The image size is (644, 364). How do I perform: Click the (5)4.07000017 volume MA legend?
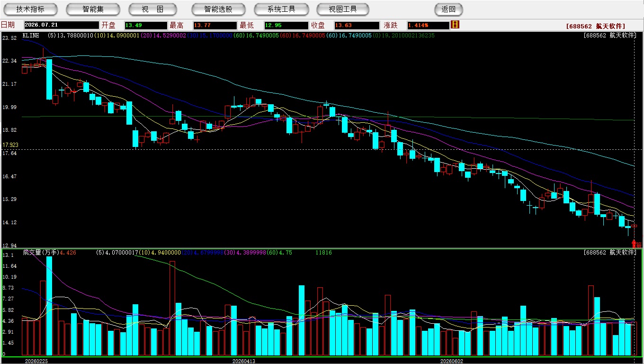[116, 253]
